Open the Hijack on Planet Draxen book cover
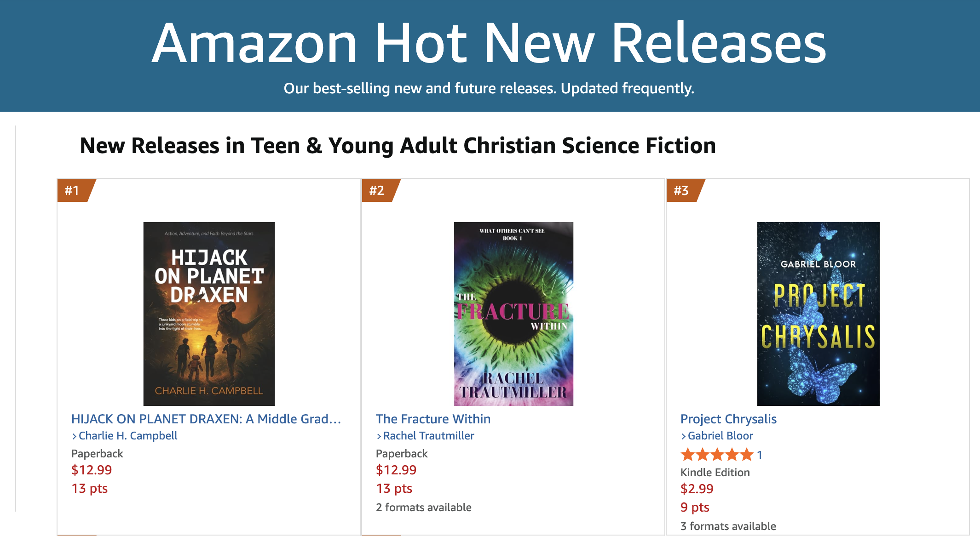Screen dimensions: 980x536 pos(209,314)
